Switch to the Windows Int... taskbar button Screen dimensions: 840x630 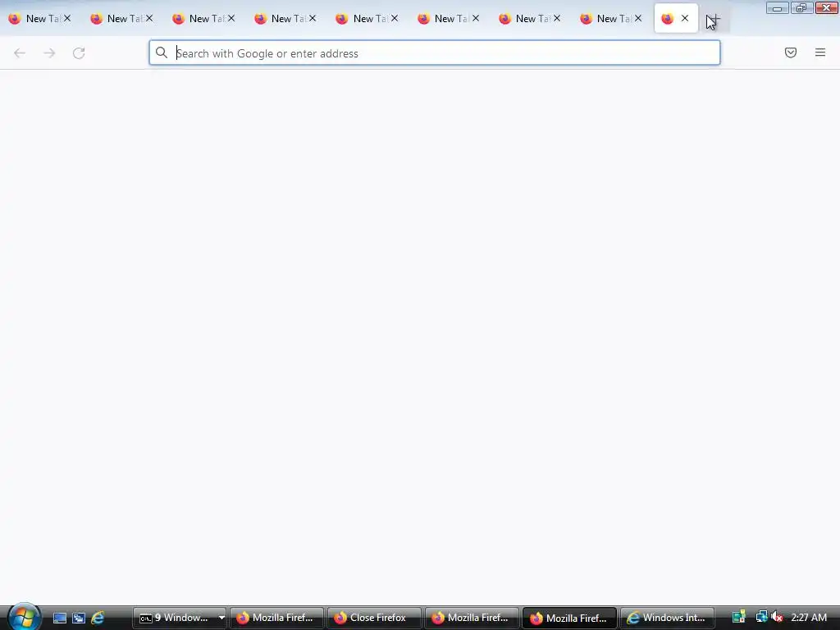668,618
